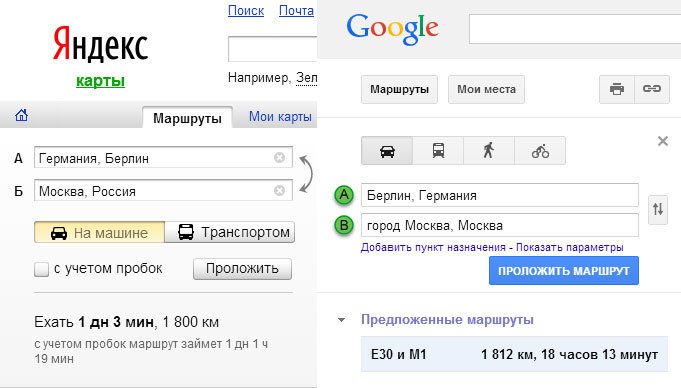This screenshot has width=681, height=388.
Task: Reverse Google start and destination points
Action: pyautogui.click(x=658, y=209)
